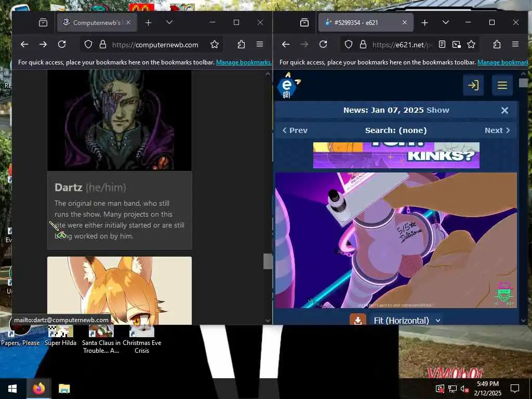Click the network tray icon
The image size is (532, 399).
tap(453, 389)
